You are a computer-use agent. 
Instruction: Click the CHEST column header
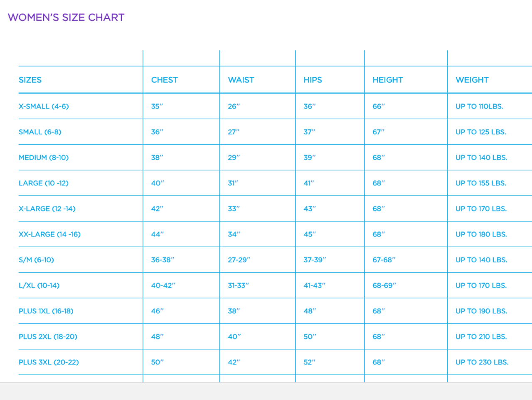(x=164, y=80)
